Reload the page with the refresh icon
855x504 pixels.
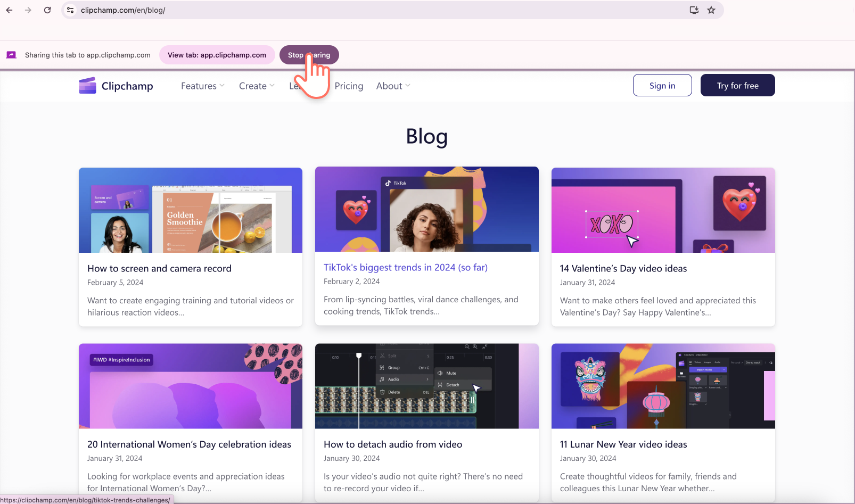click(x=47, y=10)
